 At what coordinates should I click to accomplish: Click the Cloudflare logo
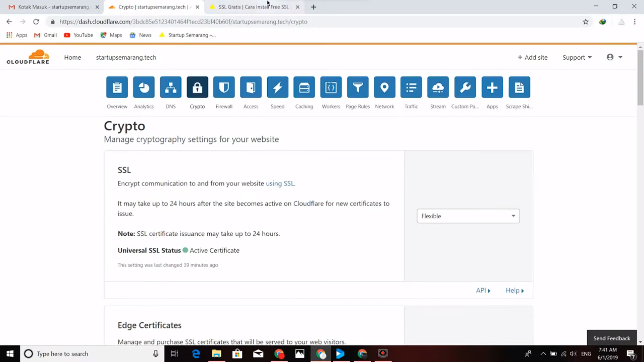click(x=28, y=57)
